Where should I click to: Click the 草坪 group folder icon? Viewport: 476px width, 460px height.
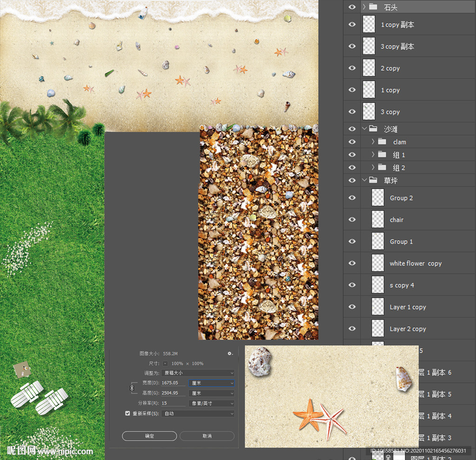373,180
